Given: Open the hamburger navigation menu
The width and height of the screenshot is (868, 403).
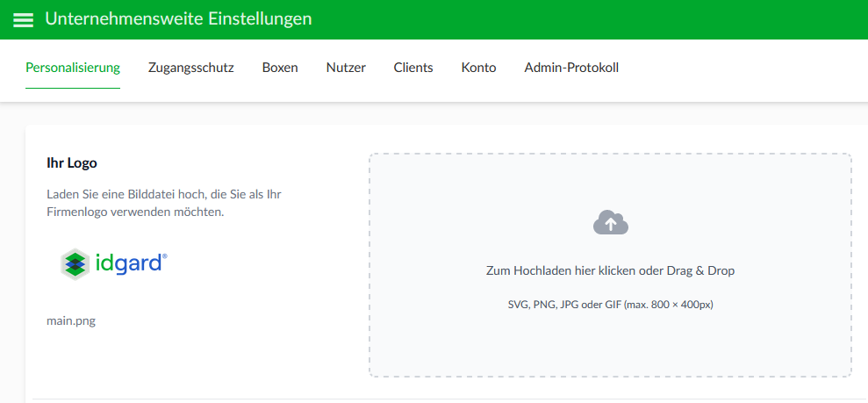Looking at the screenshot, I should [23, 19].
